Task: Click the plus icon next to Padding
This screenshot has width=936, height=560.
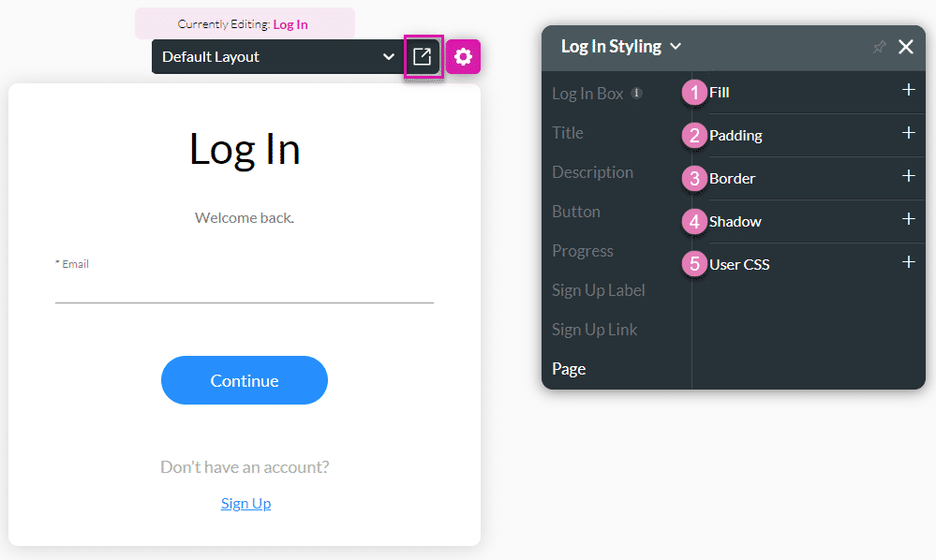Action: point(907,134)
